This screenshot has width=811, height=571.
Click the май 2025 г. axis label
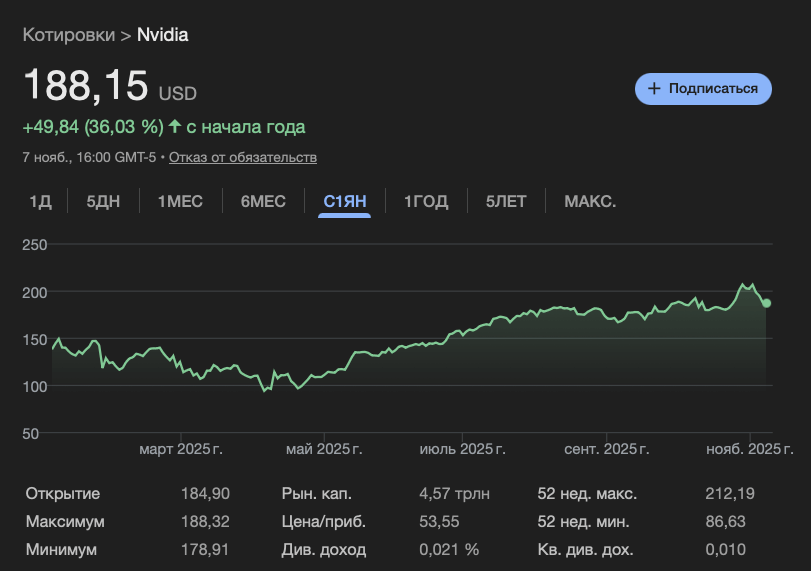pyautogui.click(x=324, y=449)
